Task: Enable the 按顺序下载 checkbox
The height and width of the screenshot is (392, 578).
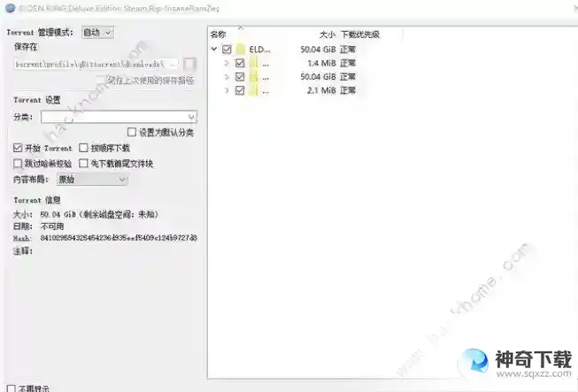Action: 84,148
